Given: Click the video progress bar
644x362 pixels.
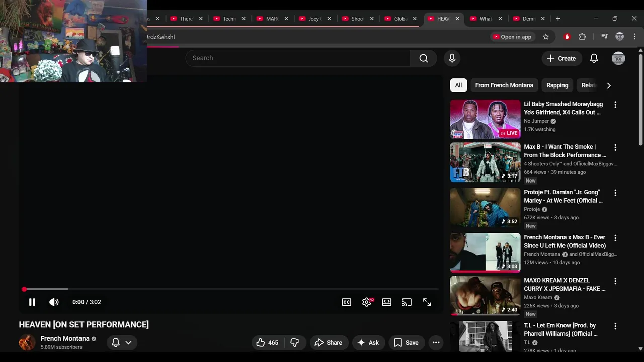Looking at the screenshot, I should (231, 289).
